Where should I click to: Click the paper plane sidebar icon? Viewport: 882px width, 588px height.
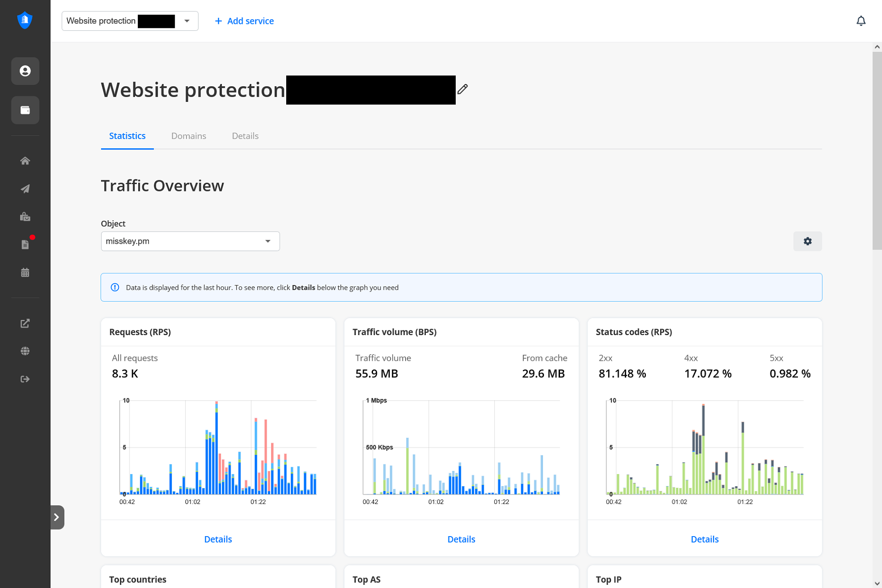(25, 189)
